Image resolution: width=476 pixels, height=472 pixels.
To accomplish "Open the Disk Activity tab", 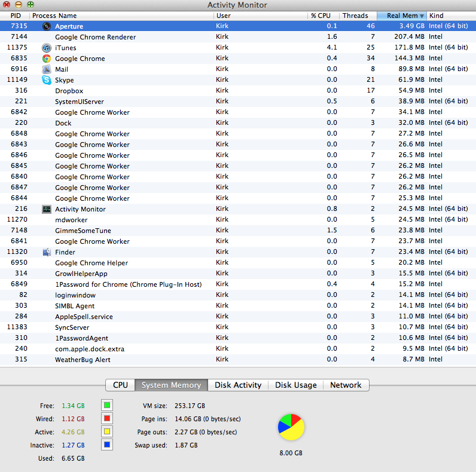I will [238, 385].
